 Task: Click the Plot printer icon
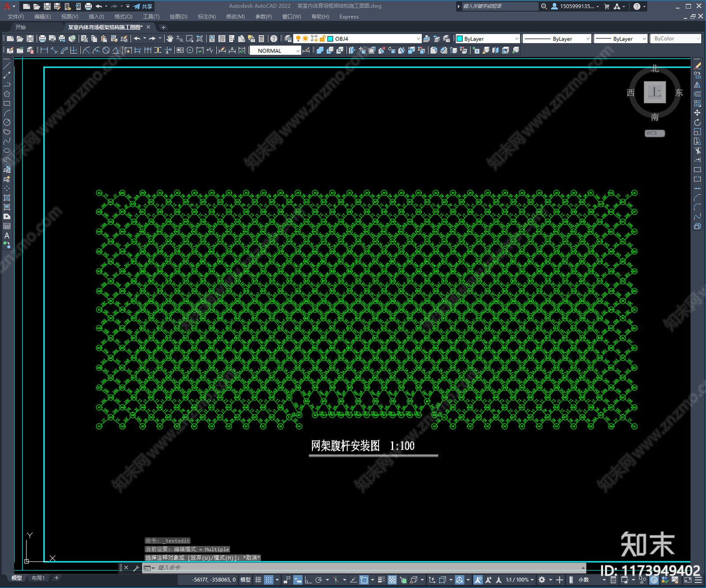[x=42, y=39]
